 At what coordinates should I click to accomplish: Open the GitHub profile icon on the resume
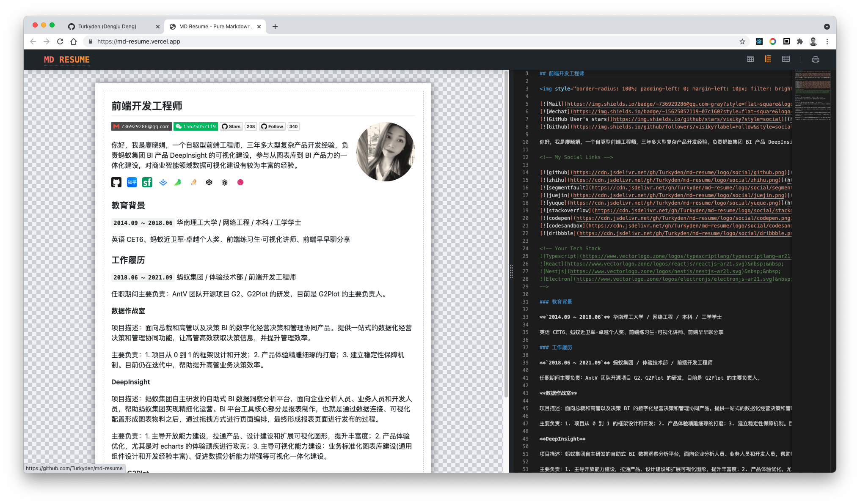coord(116,182)
